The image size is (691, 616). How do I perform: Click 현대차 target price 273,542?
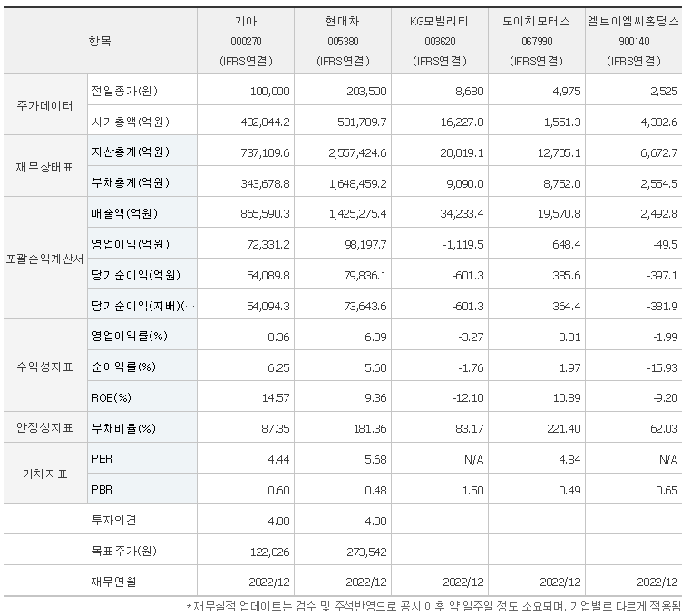366,552
